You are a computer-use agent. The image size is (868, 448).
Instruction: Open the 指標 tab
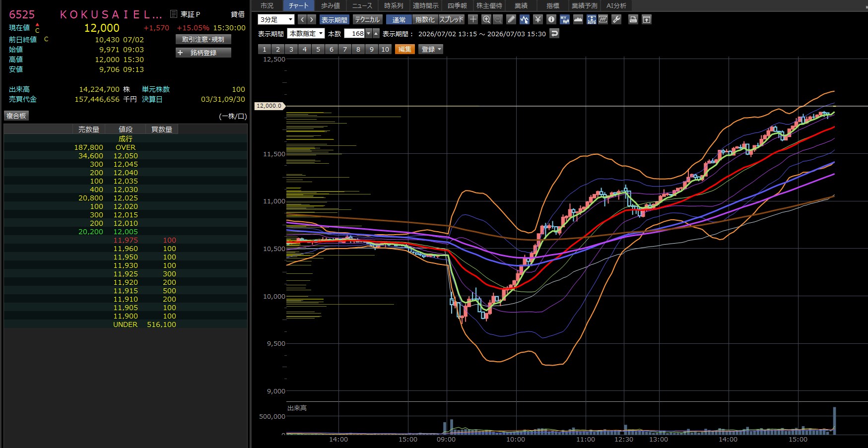(x=553, y=5)
